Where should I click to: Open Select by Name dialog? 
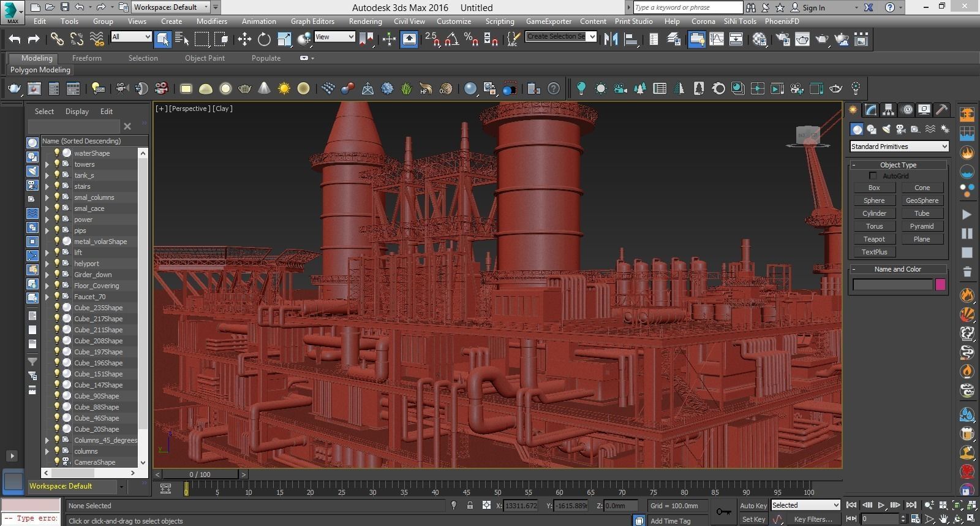182,39
